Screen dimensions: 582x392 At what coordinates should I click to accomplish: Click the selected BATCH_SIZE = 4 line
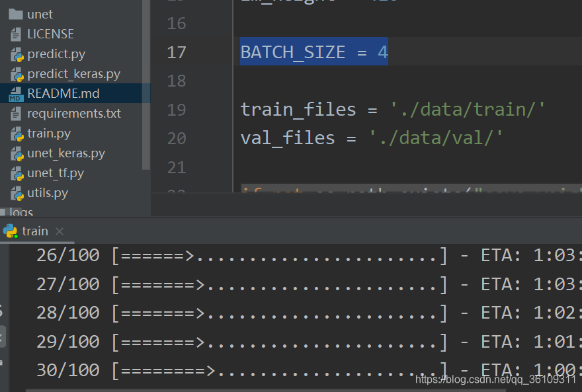pos(314,52)
